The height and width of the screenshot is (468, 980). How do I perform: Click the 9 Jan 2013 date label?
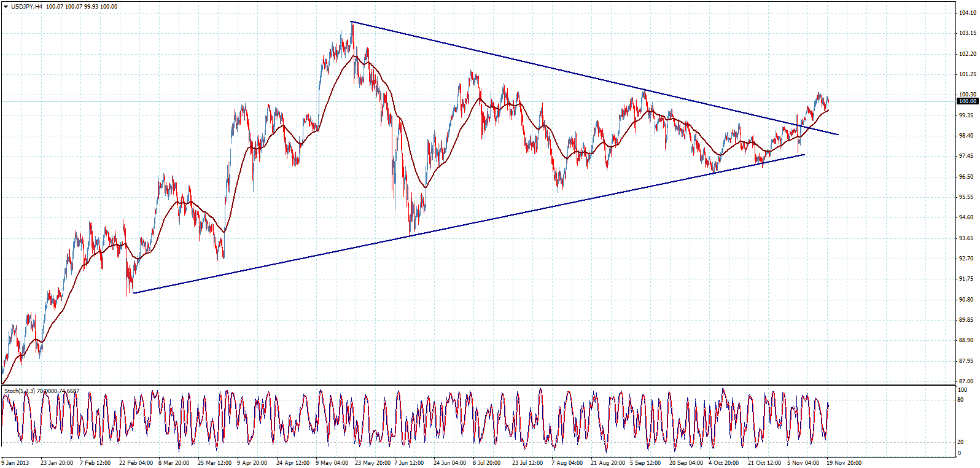[15, 463]
